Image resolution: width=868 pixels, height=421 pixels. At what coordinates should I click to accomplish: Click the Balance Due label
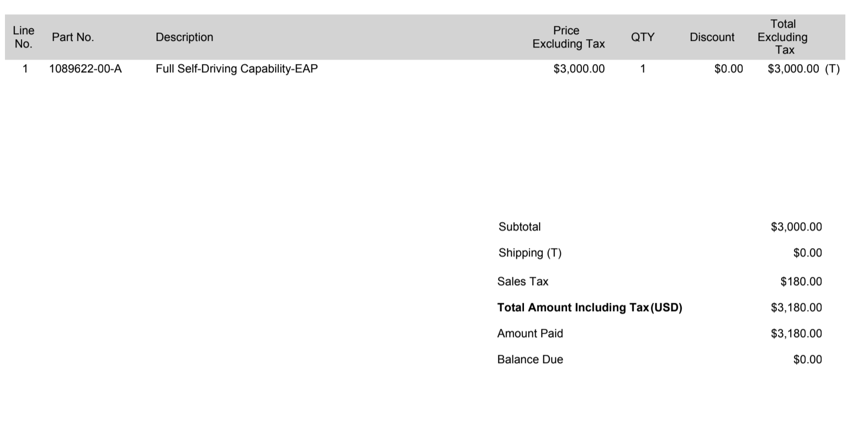tap(530, 360)
